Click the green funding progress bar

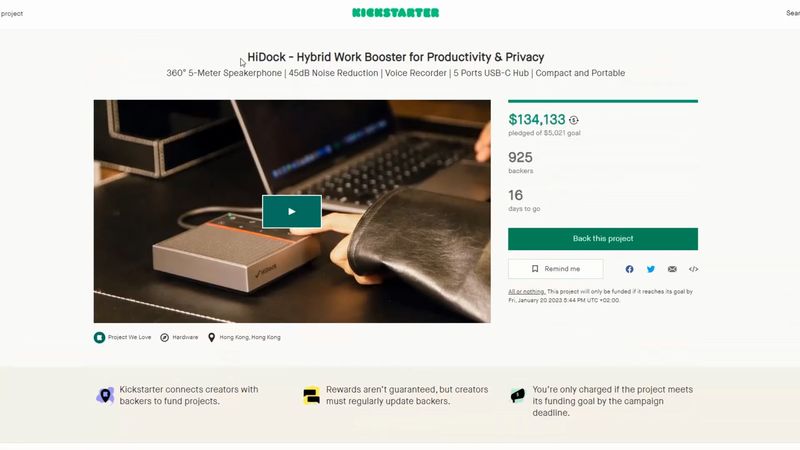click(x=603, y=101)
